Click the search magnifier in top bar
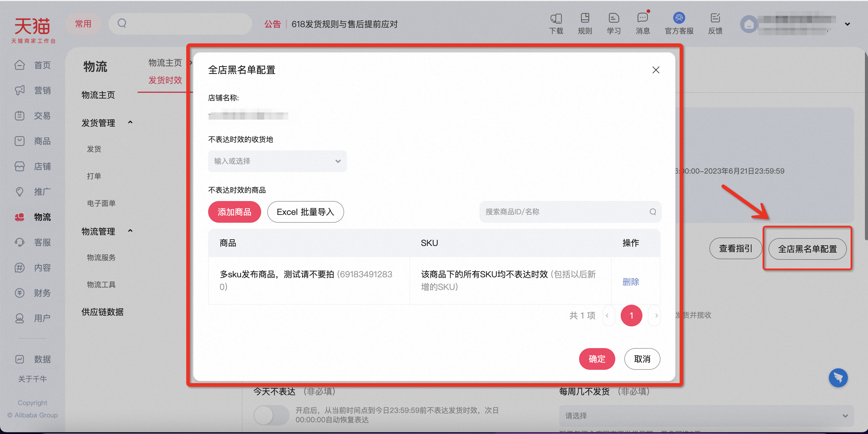The width and height of the screenshot is (868, 434). [122, 24]
